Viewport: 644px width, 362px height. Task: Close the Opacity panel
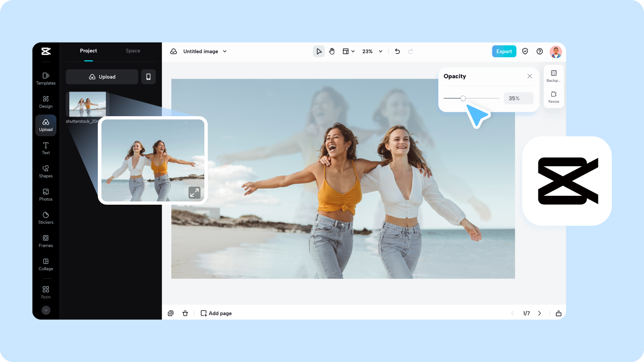(530, 76)
